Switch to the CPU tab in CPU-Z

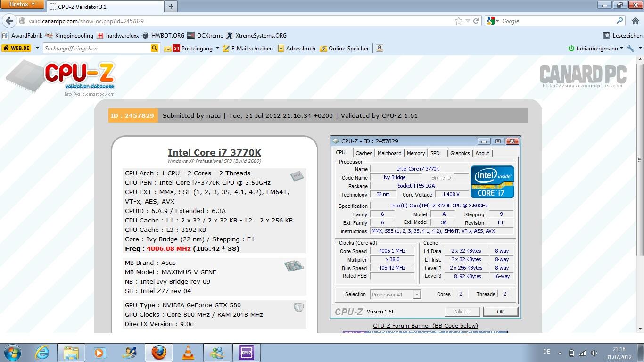340,153
